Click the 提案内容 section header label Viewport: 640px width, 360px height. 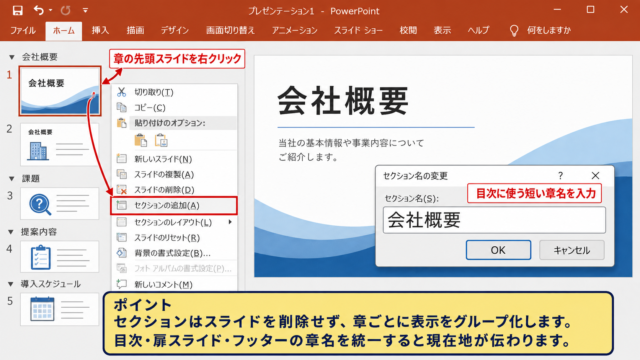coord(39,232)
